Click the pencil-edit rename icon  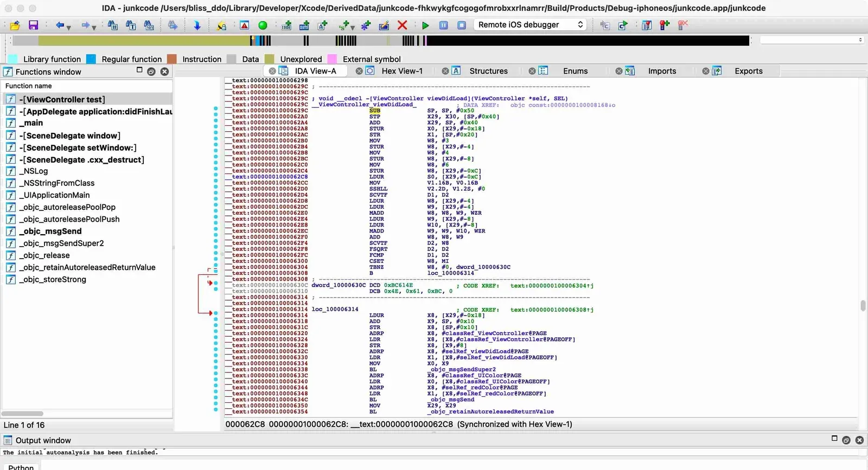[x=384, y=25]
